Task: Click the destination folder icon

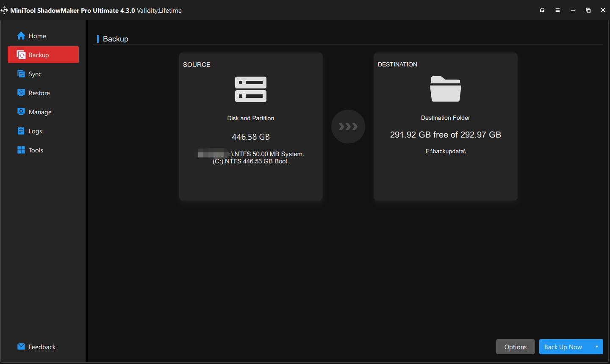Action: point(446,89)
